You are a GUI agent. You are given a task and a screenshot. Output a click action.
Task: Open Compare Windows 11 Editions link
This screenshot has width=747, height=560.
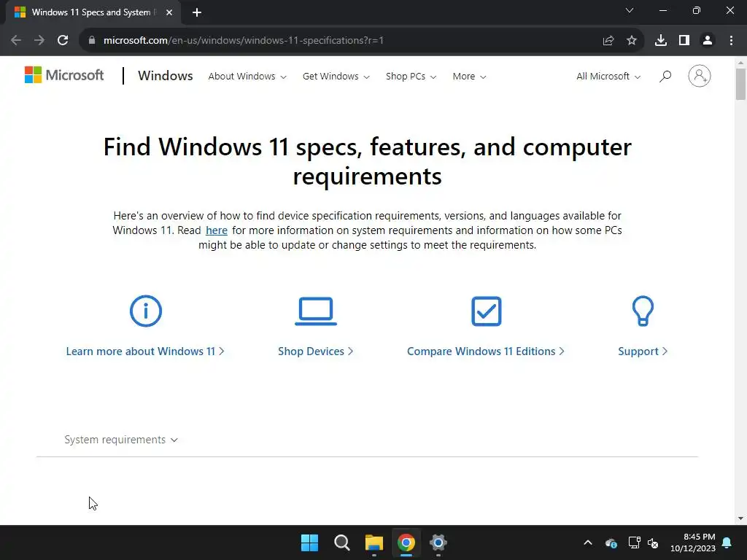(x=486, y=351)
